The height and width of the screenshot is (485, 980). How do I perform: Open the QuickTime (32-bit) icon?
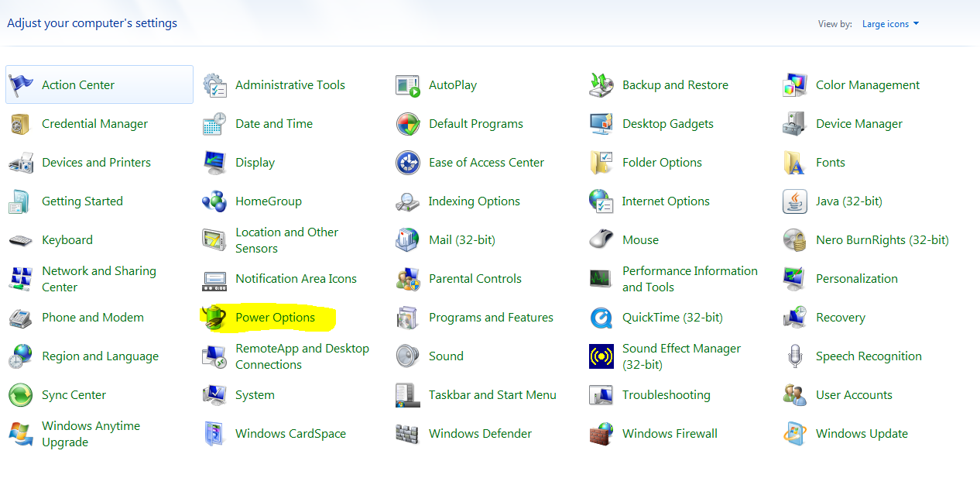point(601,317)
